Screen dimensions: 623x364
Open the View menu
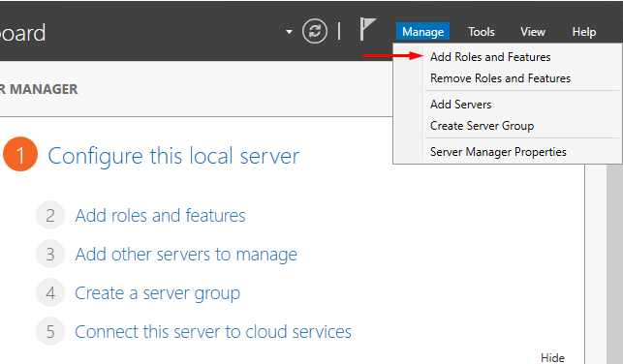tap(533, 31)
